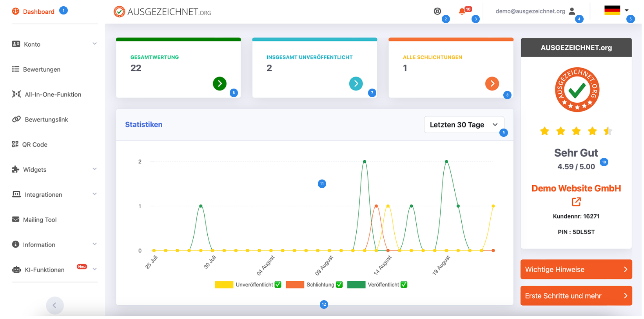Open the Bewertungen menu item
The image size is (644, 319).
(x=42, y=69)
